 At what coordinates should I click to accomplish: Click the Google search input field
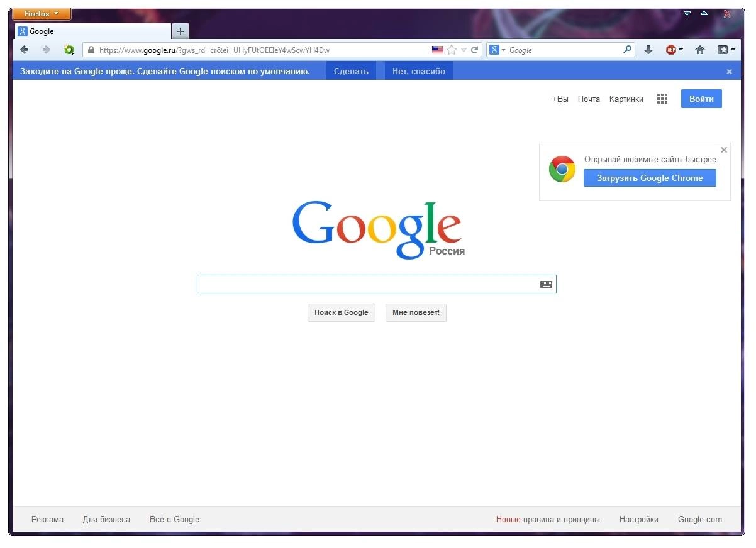(x=376, y=284)
